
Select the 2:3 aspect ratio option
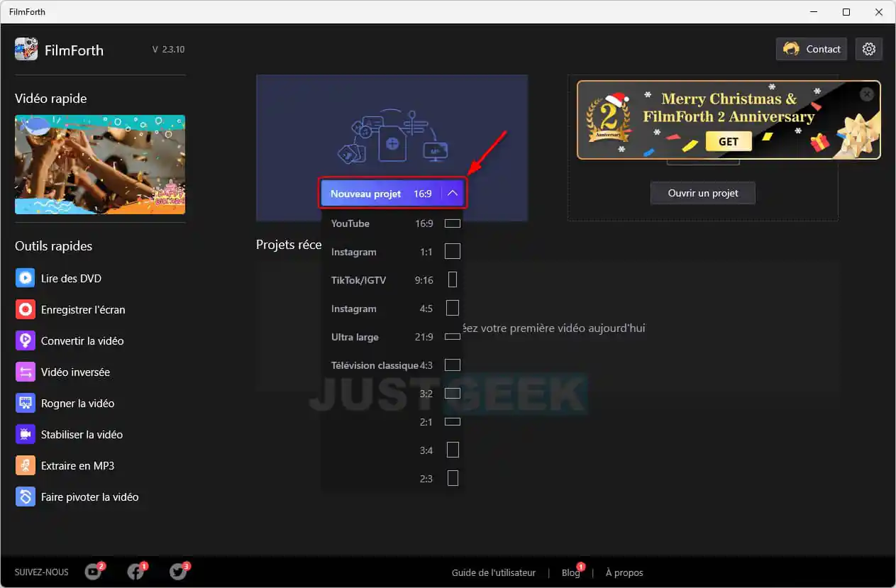(392, 479)
